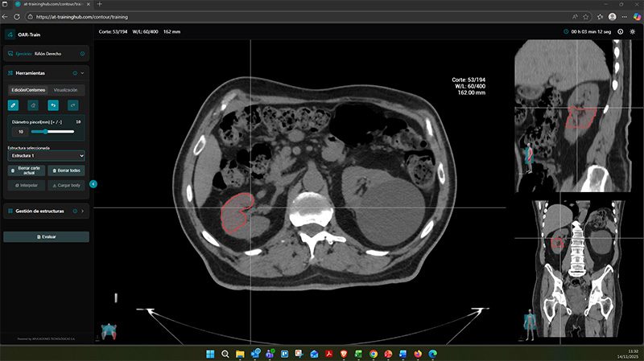644x361 pixels.
Task: Expand the Gestión de estructuras section
Action: pyautogui.click(x=84, y=211)
